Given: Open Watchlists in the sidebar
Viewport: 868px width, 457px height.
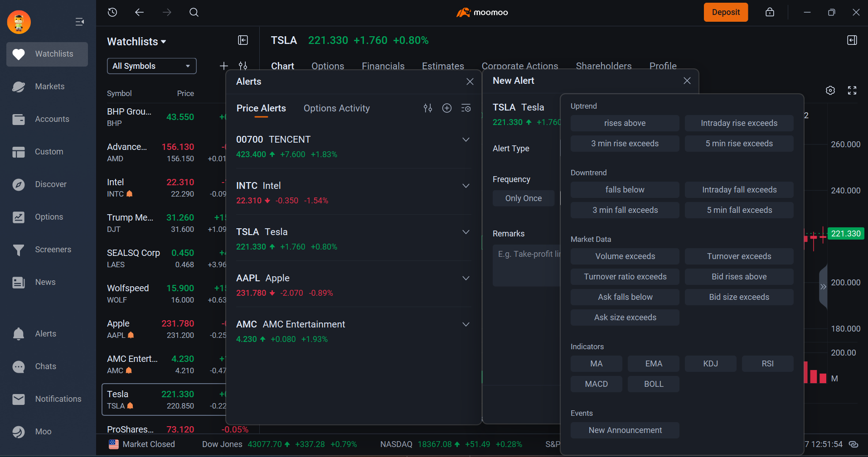Looking at the screenshot, I should (x=47, y=54).
